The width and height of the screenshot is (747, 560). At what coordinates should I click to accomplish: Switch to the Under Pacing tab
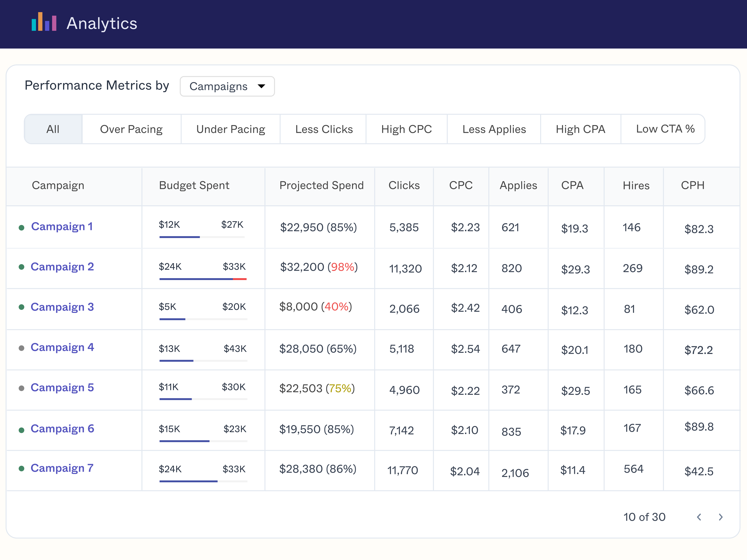[x=230, y=129]
